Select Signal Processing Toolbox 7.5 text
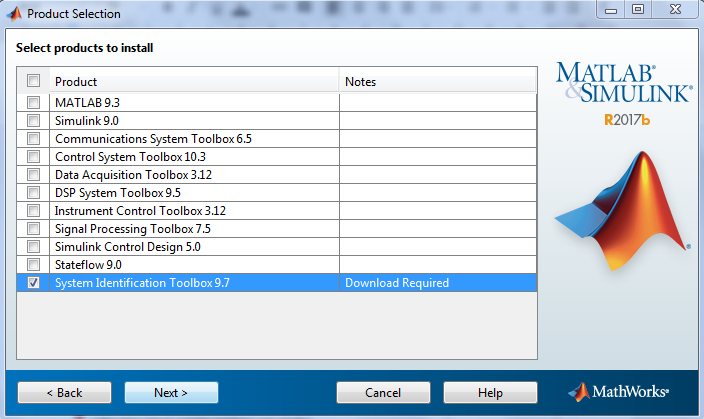Image resolution: width=704 pixels, height=419 pixels. click(x=132, y=229)
